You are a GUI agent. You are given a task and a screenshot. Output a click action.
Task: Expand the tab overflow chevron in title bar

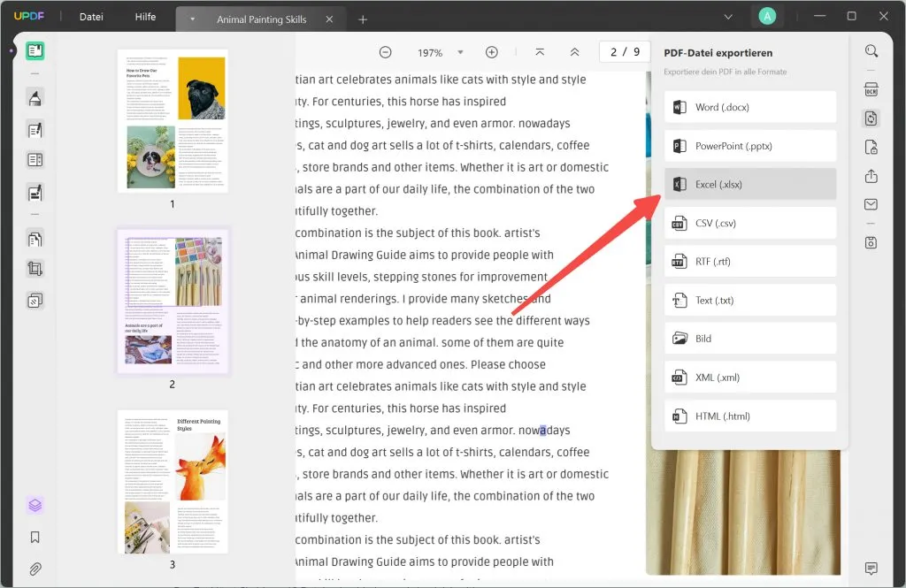click(728, 17)
